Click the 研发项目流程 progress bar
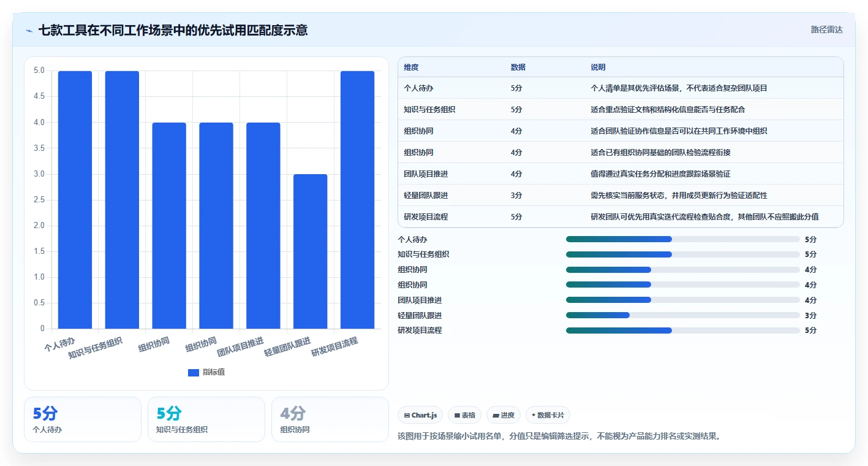Image resolution: width=868 pixels, height=466 pixels. 683,330
